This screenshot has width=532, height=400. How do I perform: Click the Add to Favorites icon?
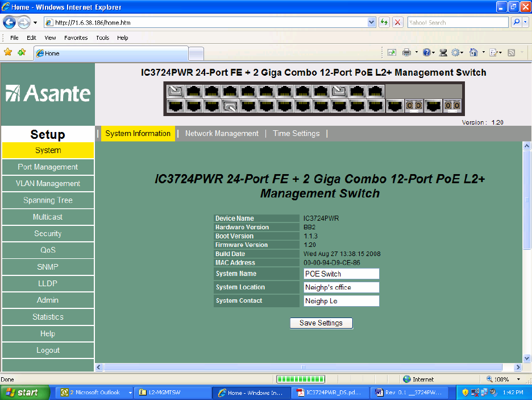(22, 52)
